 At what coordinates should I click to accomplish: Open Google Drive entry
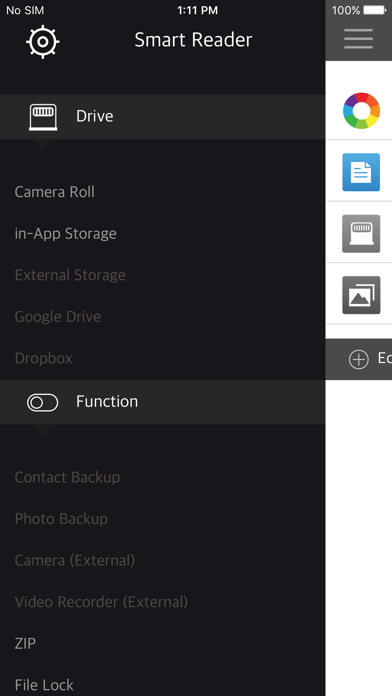[x=58, y=316]
